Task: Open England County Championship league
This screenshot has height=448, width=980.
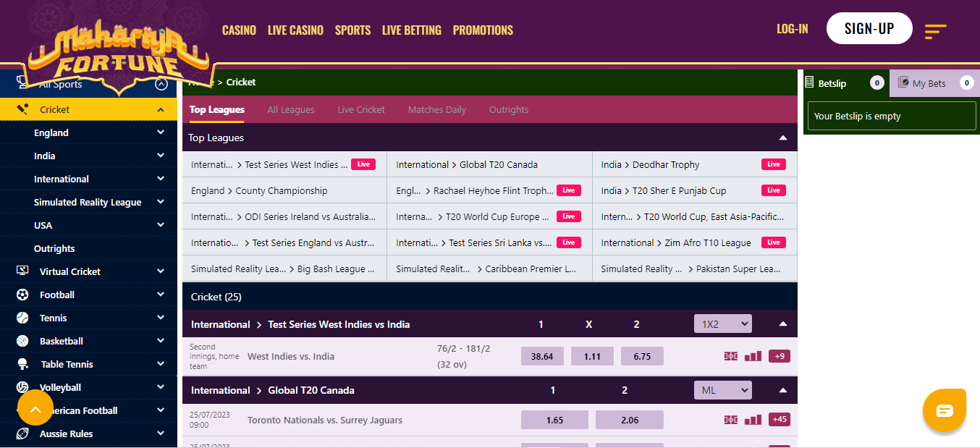Action: [x=284, y=190]
